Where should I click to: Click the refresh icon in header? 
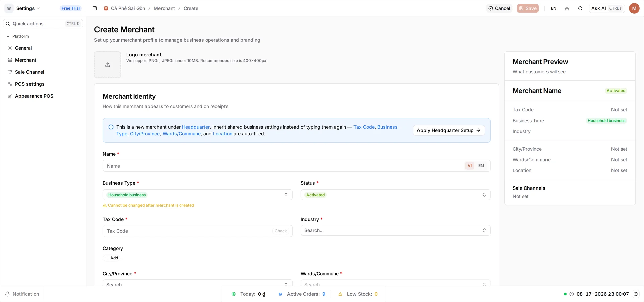tap(580, 8)
